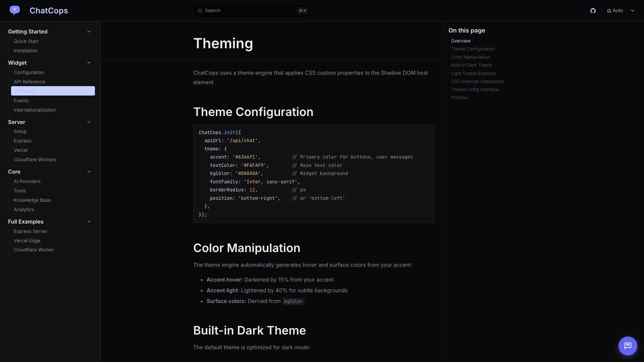Open Widget Configuration page
The image size is (644, 362).
pos(29,72)
